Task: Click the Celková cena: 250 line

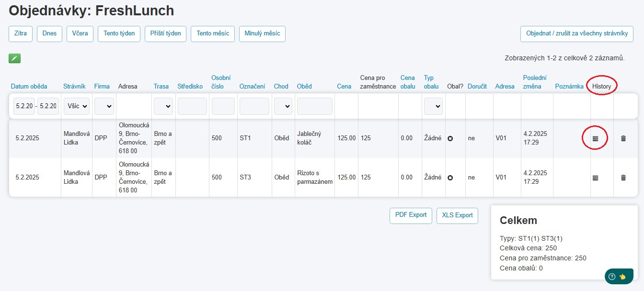Action: (x=528, y=248)
